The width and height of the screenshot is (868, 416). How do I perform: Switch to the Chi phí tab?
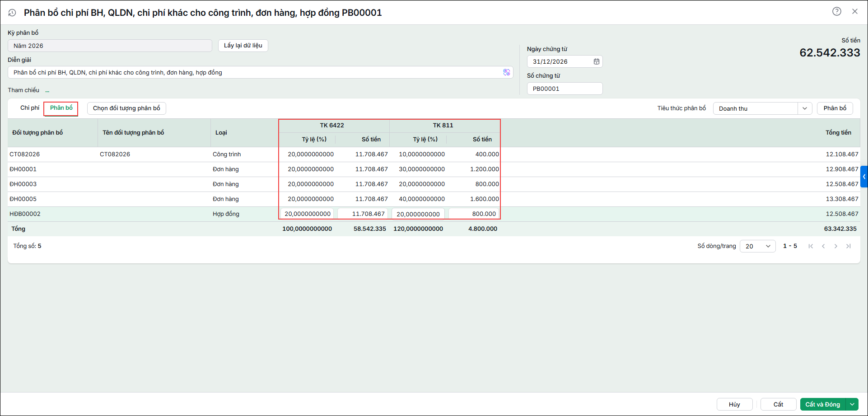click(x=30, y=108)
